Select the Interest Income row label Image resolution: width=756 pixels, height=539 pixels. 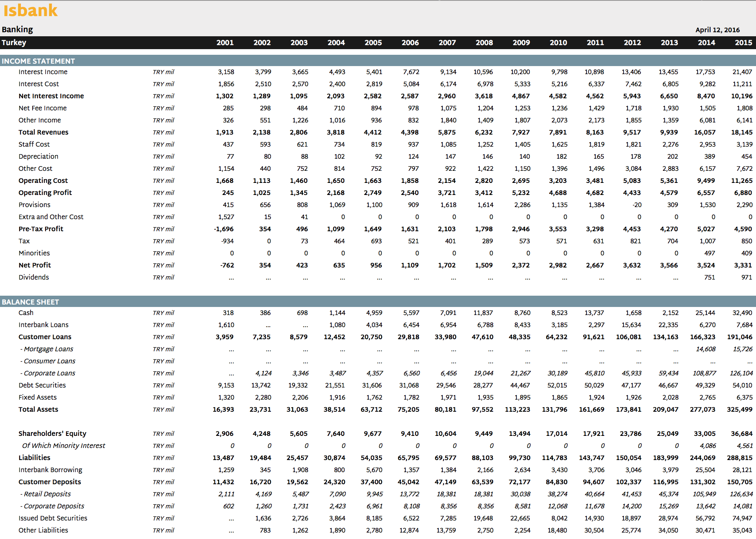point(43,72)
